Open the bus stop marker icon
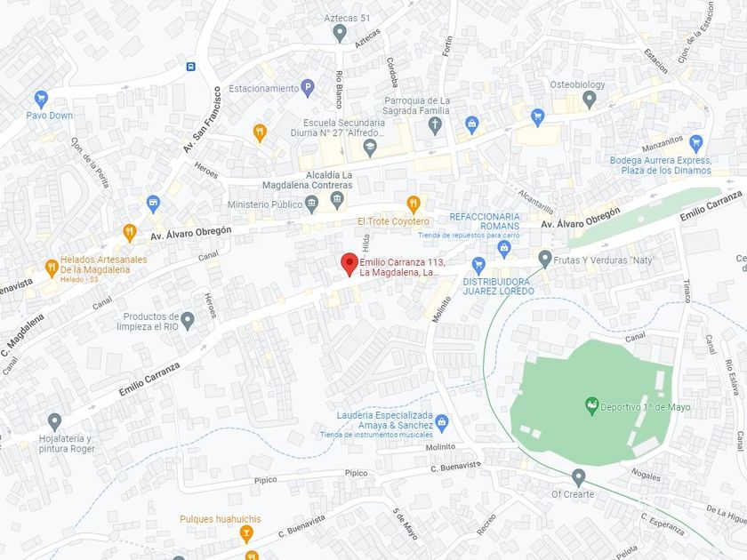This screenshot has height=560, width=747. [x=190, y=67]
